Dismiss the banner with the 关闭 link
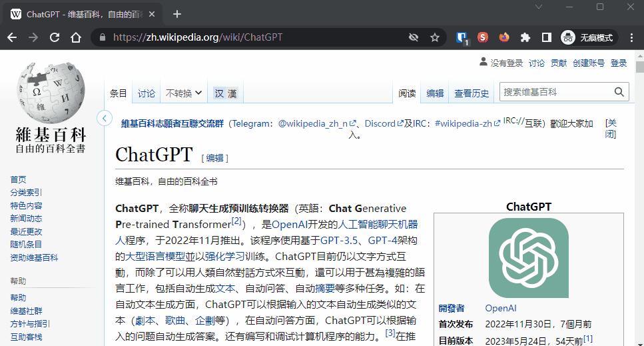 click(611, 129)
